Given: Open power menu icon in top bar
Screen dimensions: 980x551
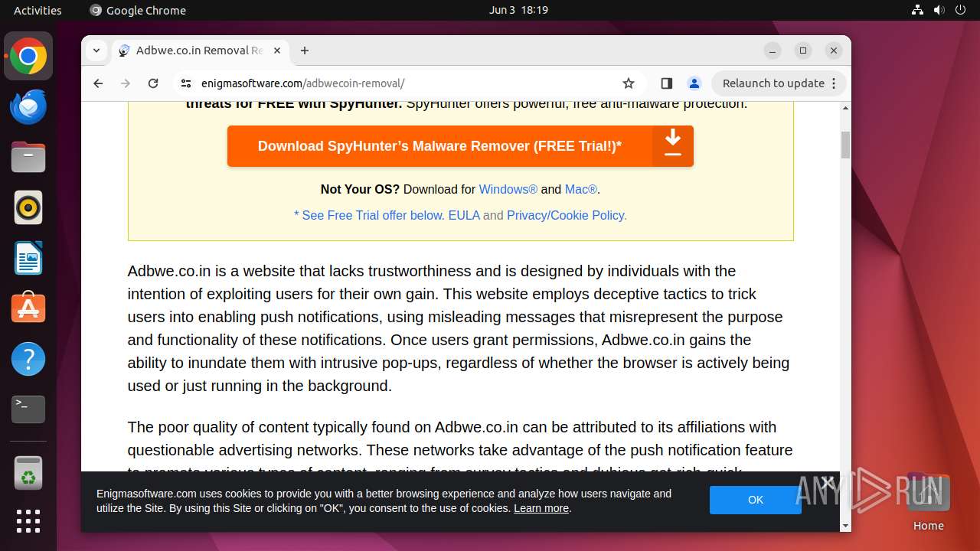Looking at the screenshot, I should [x=961, y=10].
